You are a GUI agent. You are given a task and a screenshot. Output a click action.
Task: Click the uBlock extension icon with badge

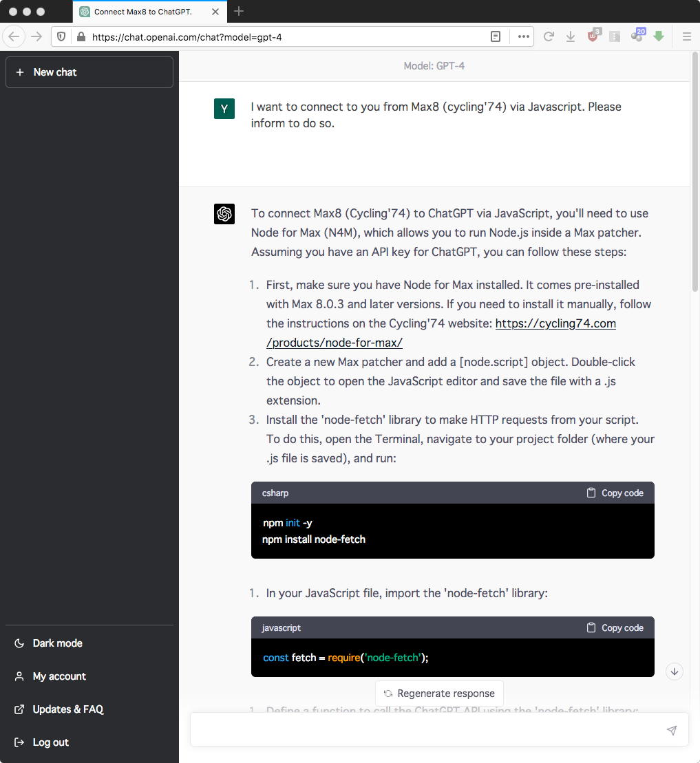(x=593, y=35)
